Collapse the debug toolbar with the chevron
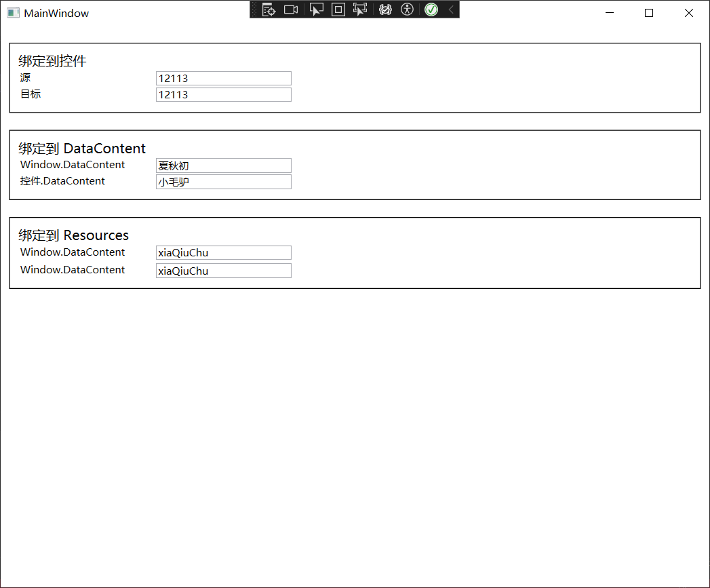The width and height of the screenshot is (710, 588). point(451,9)
